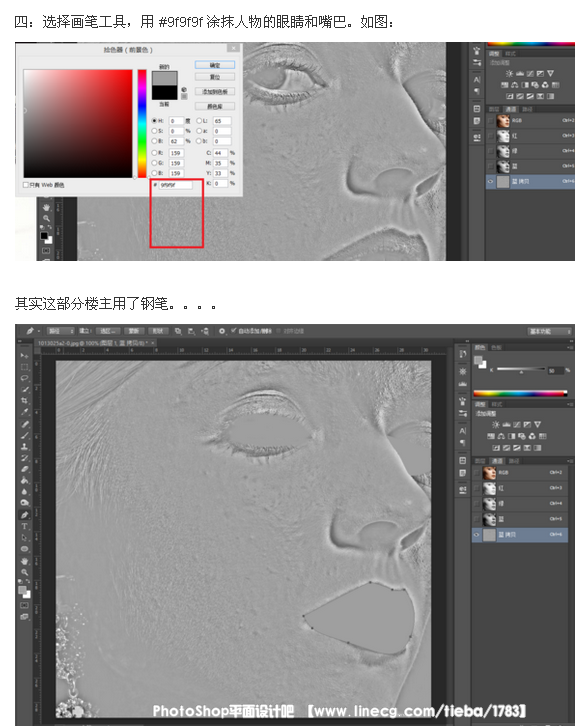576x728 pixels.
Task: Toggle the 自动添加/删除 checkbox in options bar
Action: click(234, 331)
